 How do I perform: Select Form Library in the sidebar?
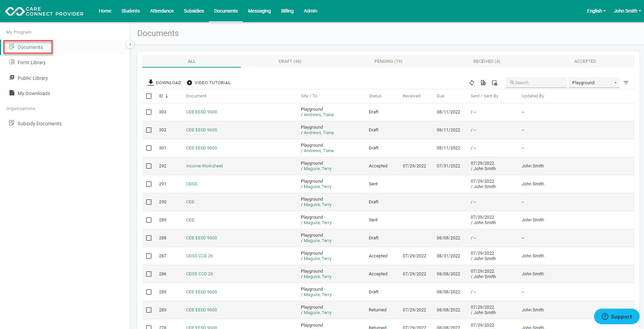(32, 62)
